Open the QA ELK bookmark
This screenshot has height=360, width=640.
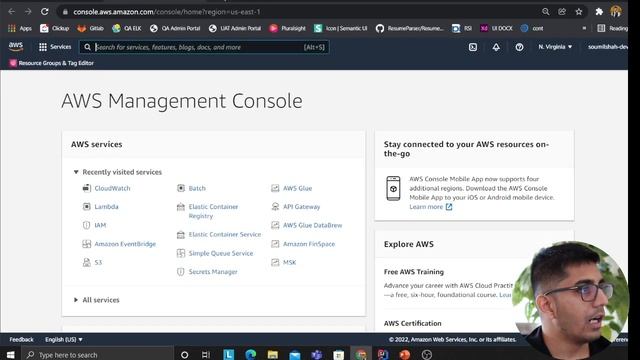(x=127, y=28)
